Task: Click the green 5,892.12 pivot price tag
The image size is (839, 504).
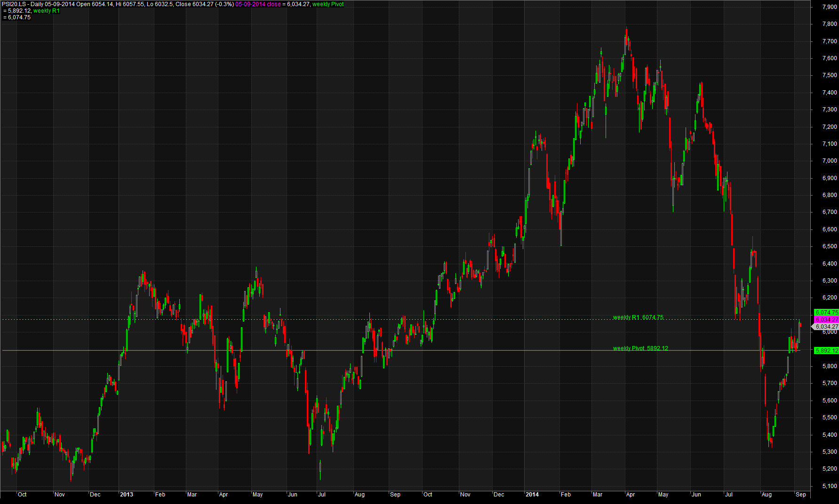Action: [x=826, y=350]
